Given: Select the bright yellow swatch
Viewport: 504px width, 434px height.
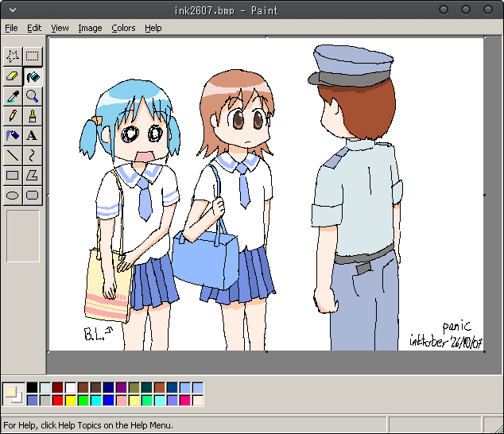Looking at the screenshot, I should (x=71, y=401).
